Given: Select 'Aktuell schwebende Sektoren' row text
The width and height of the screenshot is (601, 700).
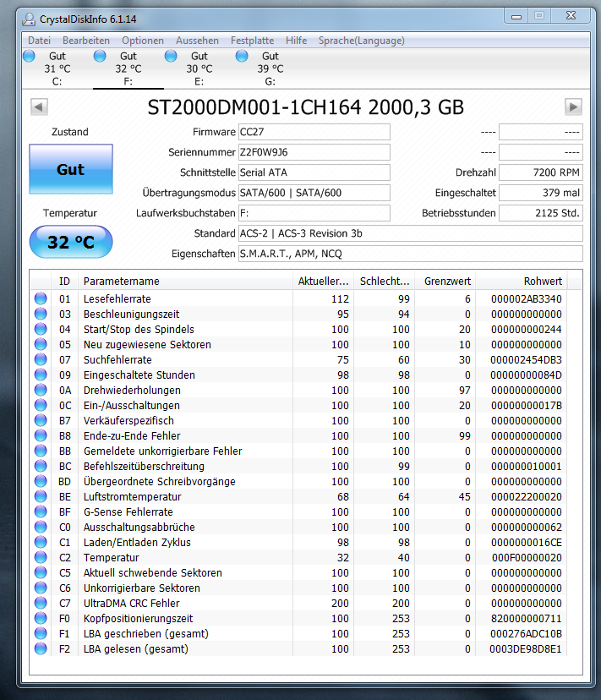Looking at the screenshot, I should pos(153,572).
